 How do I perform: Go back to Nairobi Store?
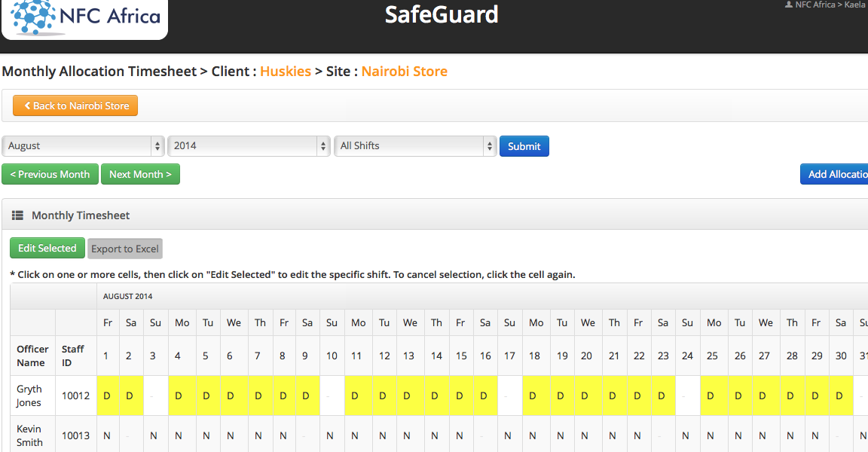tap(75, 106)
